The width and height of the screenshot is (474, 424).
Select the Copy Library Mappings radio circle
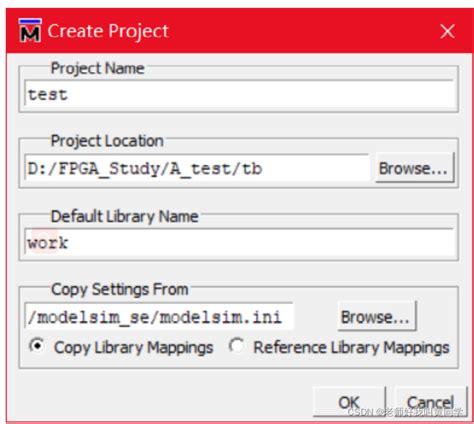37,346
